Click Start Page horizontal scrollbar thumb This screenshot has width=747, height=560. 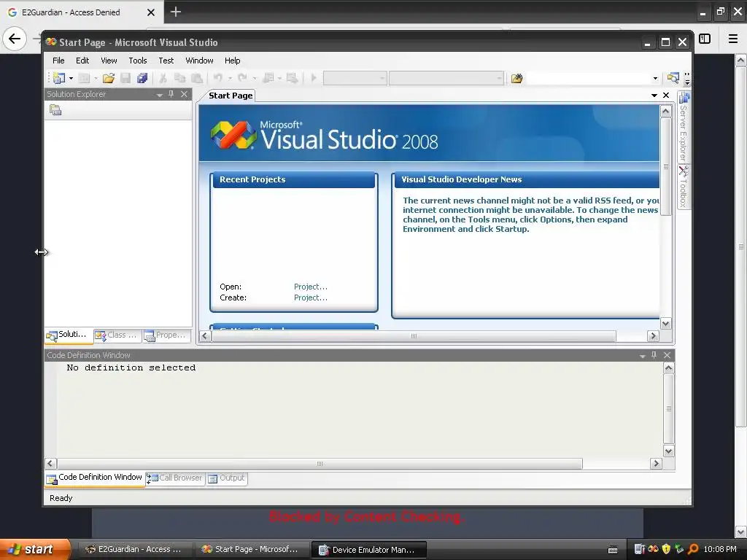(414, 336)
